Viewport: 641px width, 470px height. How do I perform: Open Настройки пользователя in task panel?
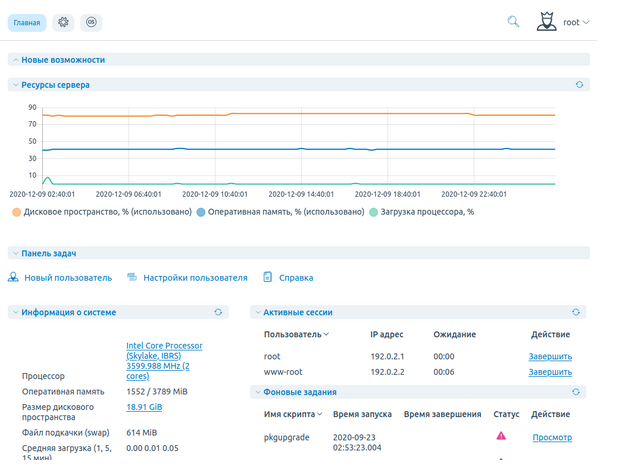(187, 278)
